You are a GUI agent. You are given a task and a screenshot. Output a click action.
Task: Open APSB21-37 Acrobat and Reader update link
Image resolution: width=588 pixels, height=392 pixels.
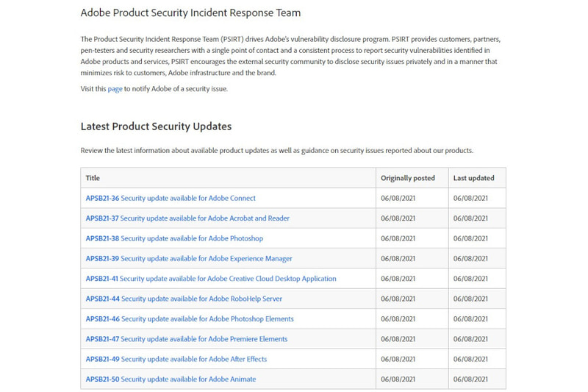point(187,218)
